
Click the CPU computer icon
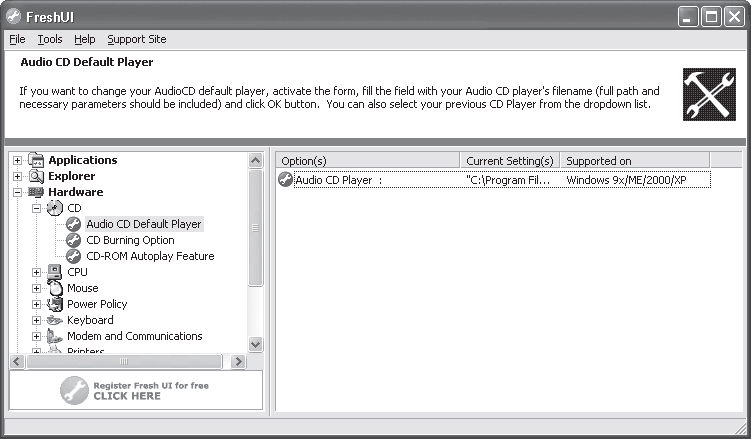point(55,272)
